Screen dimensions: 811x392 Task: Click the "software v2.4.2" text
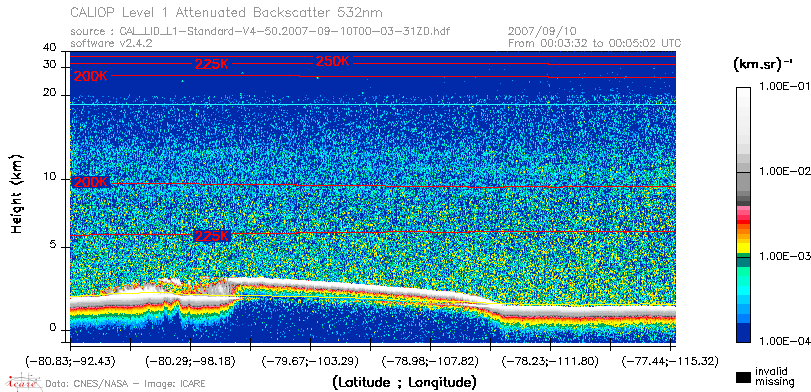pos(111,43)
